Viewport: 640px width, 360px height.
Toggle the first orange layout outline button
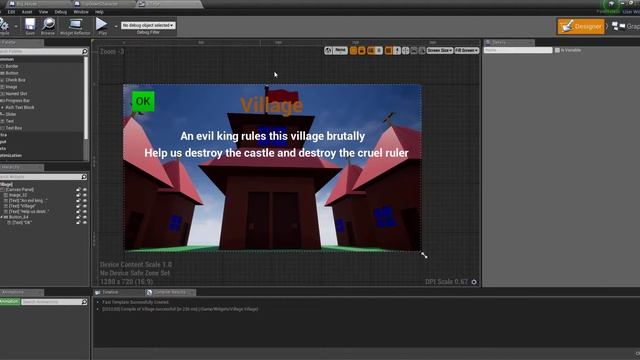[x=353, y=50]
